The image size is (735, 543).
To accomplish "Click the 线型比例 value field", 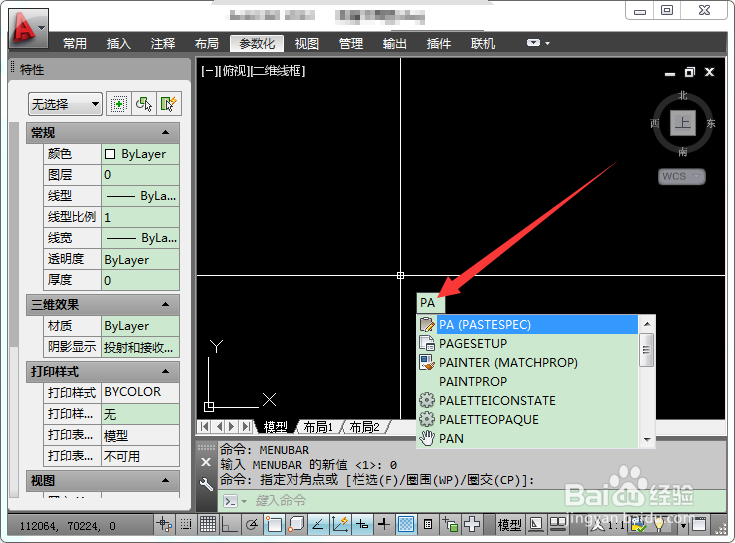I will (x=140, y=217).
